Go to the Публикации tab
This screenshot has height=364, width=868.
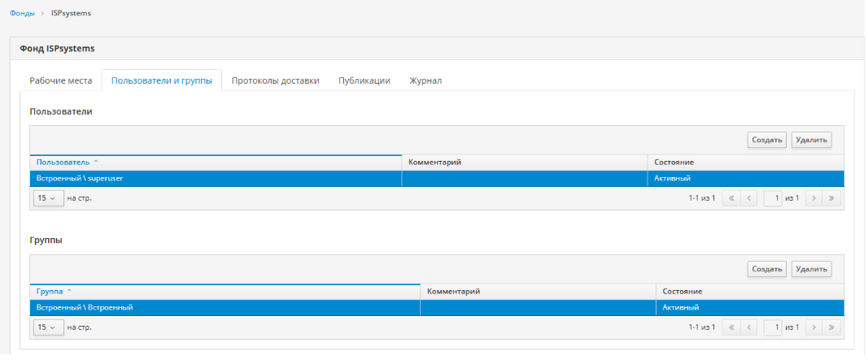pyautogui.click(x=364, y=80)
